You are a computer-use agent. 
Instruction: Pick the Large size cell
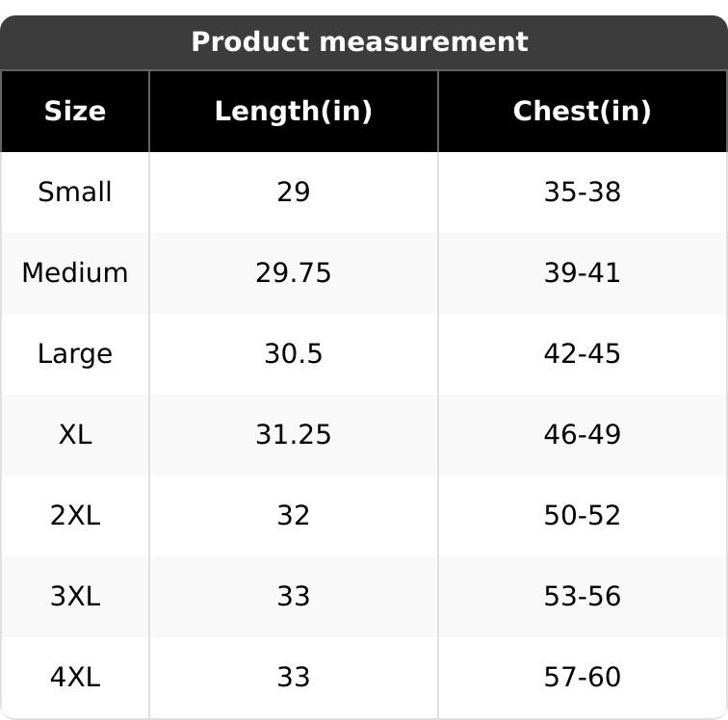[x=75, y=354]
